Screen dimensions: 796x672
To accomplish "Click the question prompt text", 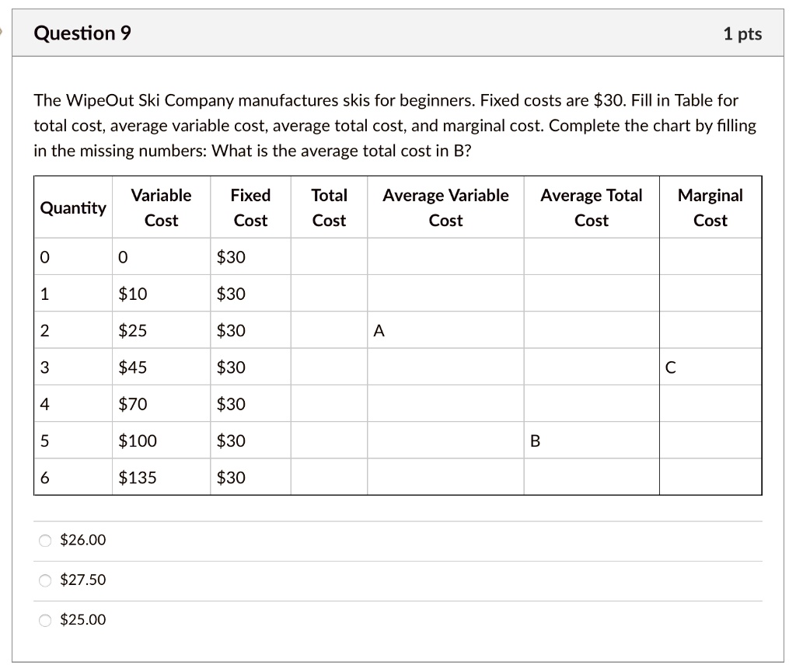I will click(389, 124).
